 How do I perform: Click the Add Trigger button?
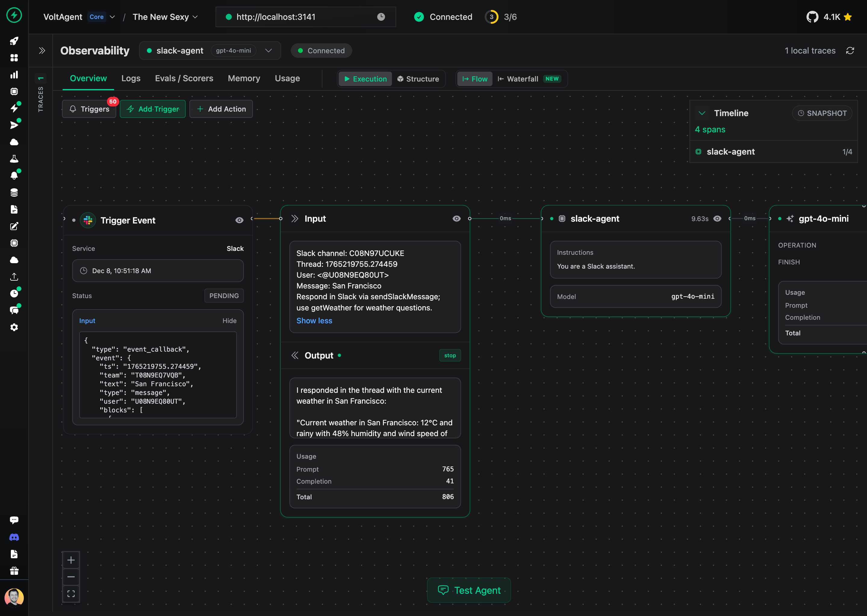click(x=153, y=109)
